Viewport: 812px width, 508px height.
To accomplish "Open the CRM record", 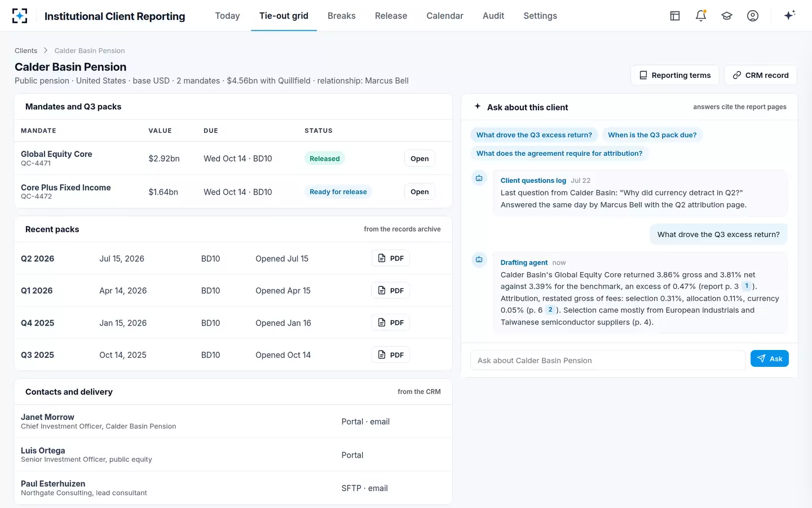I will coord(761,75).
